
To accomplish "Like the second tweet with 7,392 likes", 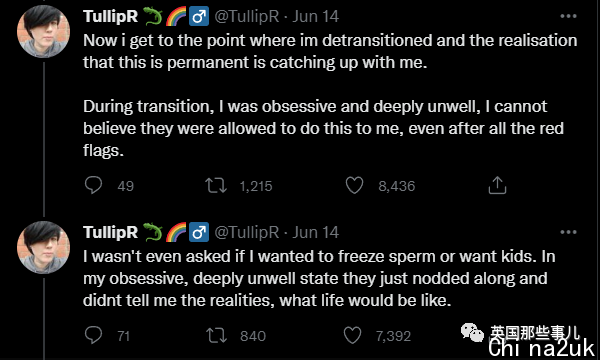I will click(x=352, y=336).
